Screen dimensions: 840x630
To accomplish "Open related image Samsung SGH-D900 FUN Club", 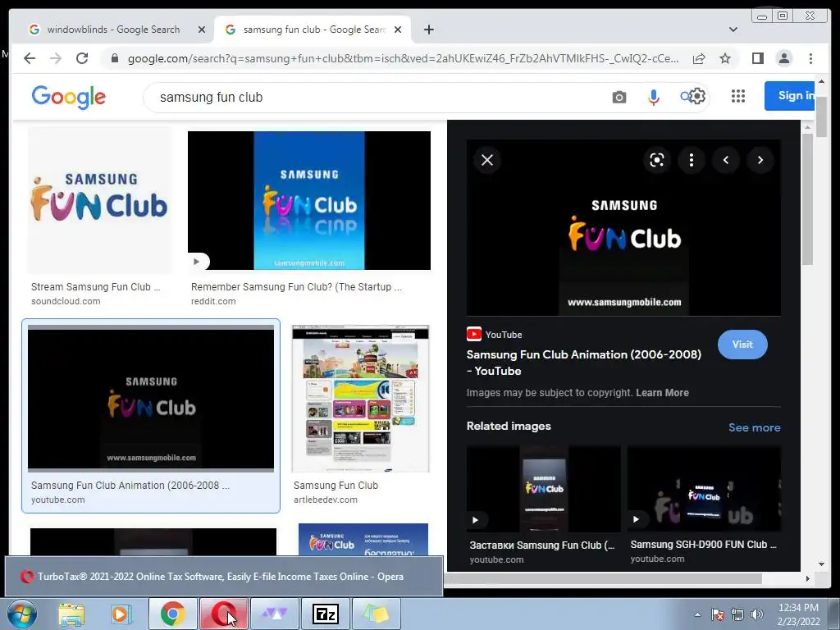I will 703,489.
